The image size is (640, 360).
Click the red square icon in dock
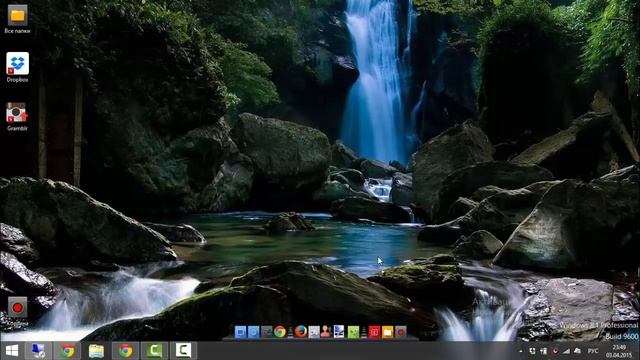[374, 332]
